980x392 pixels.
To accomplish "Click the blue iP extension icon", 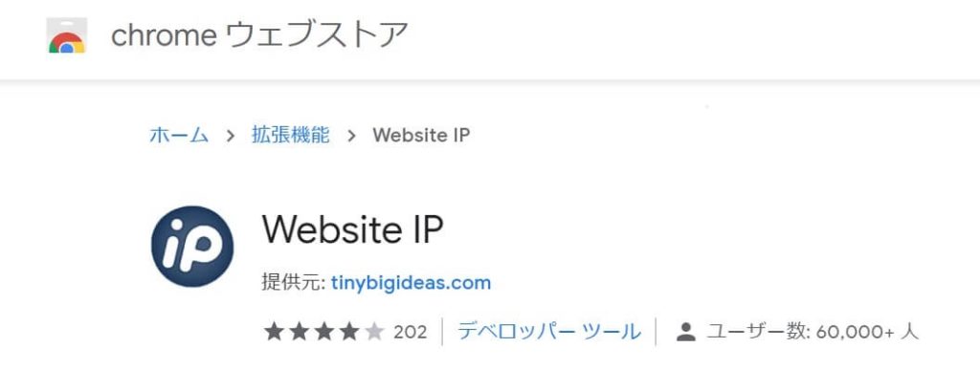I will pyautogui.click(x=192, y=247).
